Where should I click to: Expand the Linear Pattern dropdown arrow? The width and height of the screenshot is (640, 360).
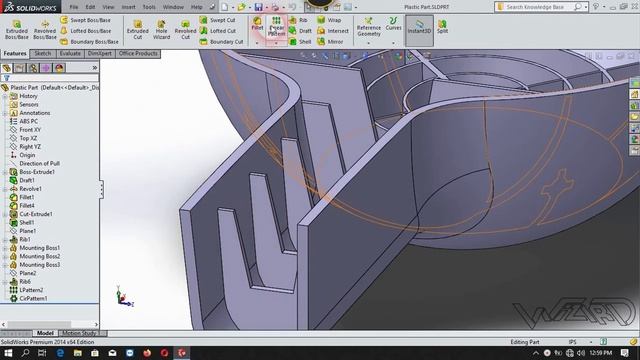(276, 42)
